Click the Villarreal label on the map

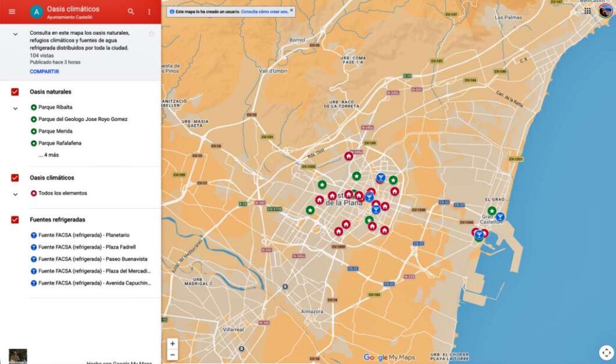tap(233, 330)
